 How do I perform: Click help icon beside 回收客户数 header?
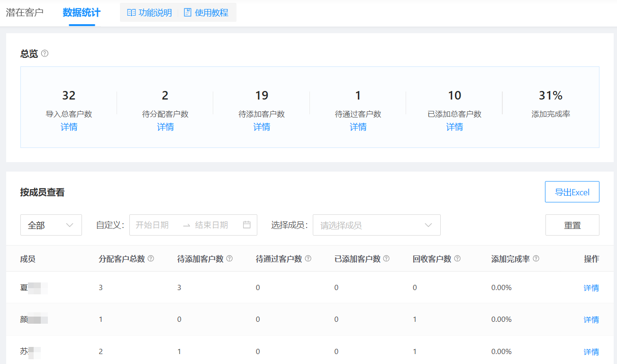coord(457,259)
